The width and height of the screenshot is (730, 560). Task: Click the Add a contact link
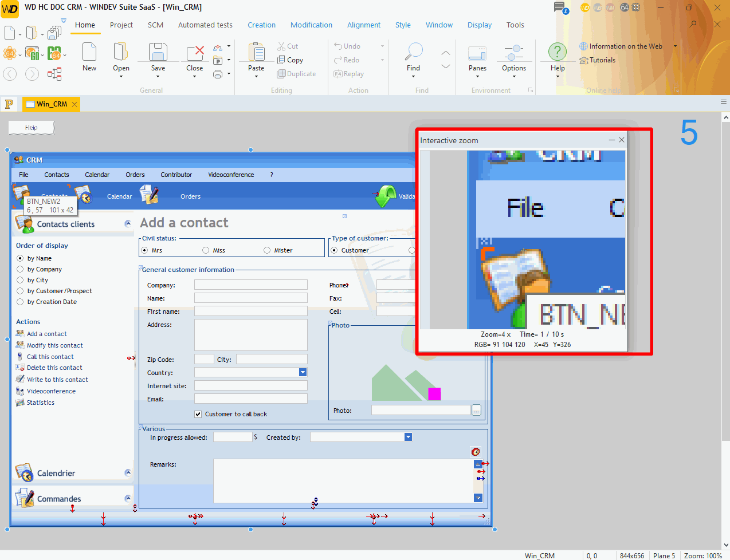(x=47, y=334)
